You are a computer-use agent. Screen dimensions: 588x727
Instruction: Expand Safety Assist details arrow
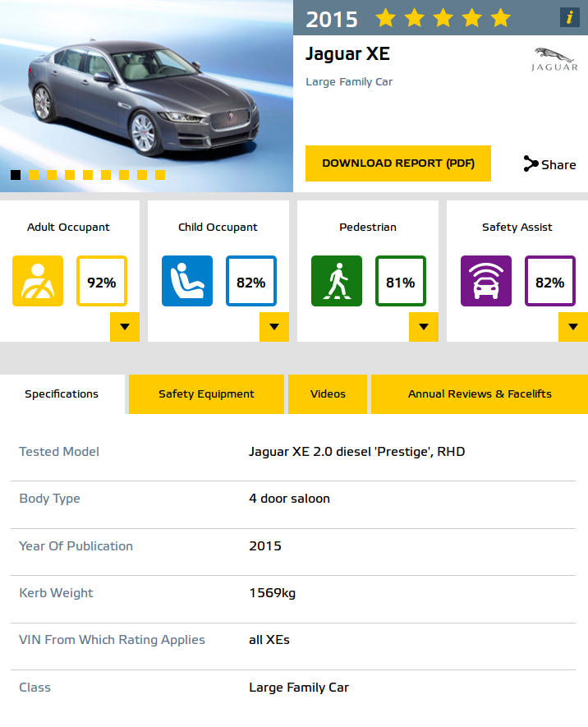[573, 327]
